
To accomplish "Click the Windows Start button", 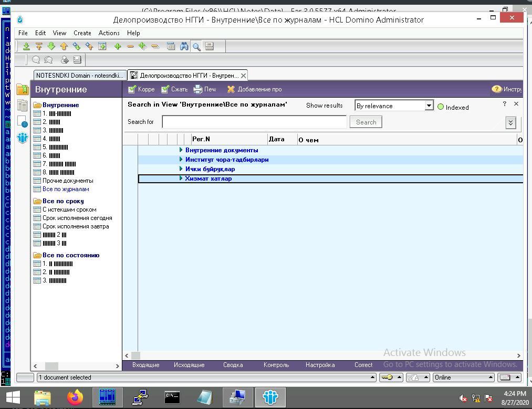I will point(13,397).
